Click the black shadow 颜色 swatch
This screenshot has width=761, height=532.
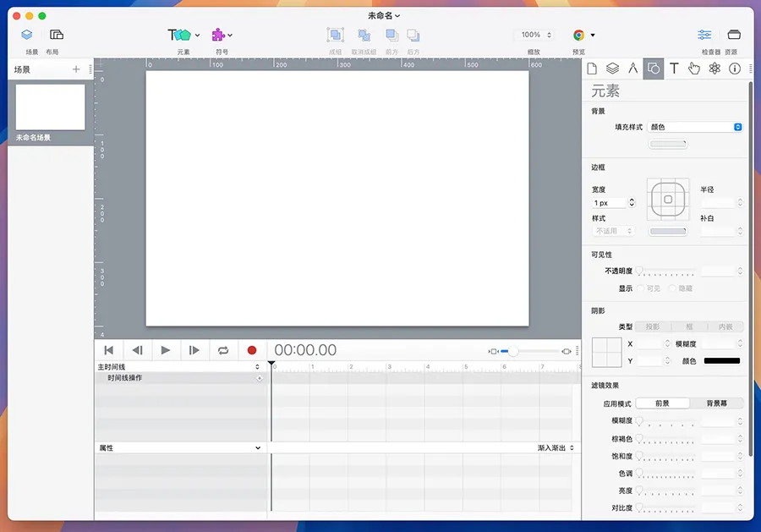pyautogui.click(x=721, y=361)
